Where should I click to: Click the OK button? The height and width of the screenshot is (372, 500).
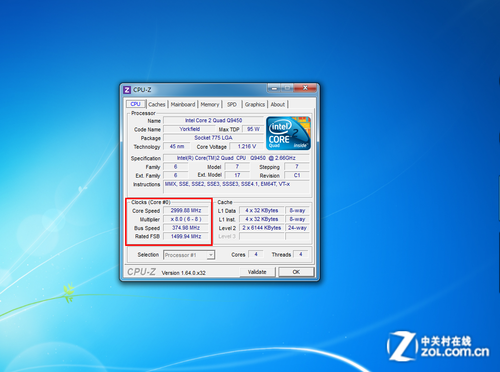[x=296, y=272]
